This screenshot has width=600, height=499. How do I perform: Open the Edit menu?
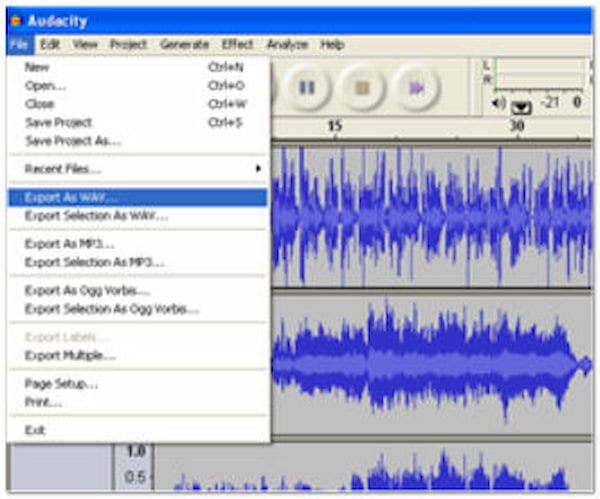(50, 44)
